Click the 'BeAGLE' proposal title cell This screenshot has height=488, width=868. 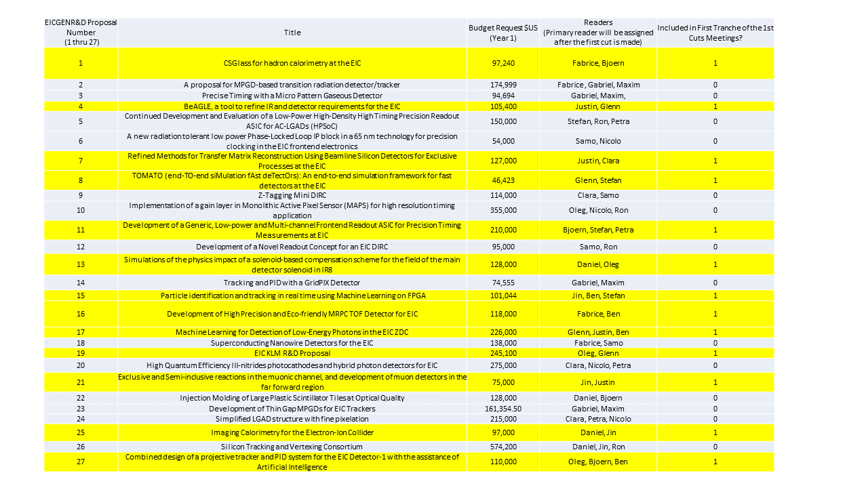pyautogui.click(x=292, y=106)
